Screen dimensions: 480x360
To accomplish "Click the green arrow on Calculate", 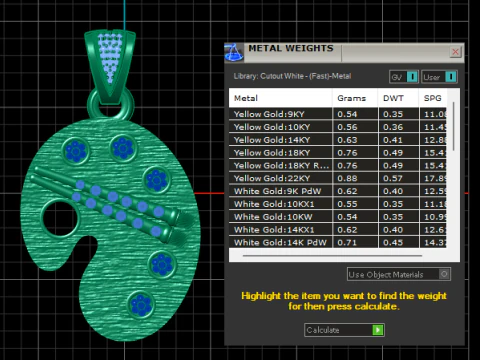I will [x=378, y=330].
